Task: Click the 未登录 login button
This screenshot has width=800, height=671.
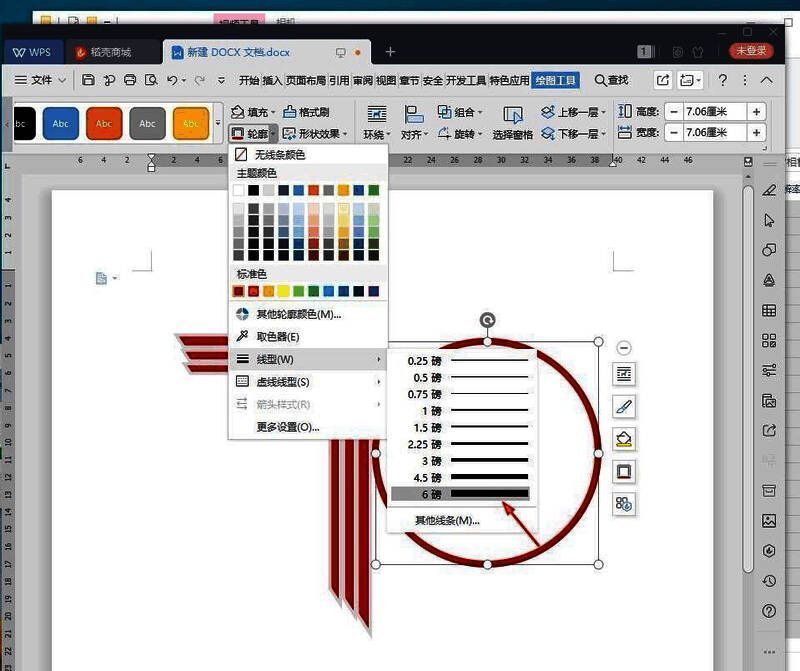Action: pos(753,51)
